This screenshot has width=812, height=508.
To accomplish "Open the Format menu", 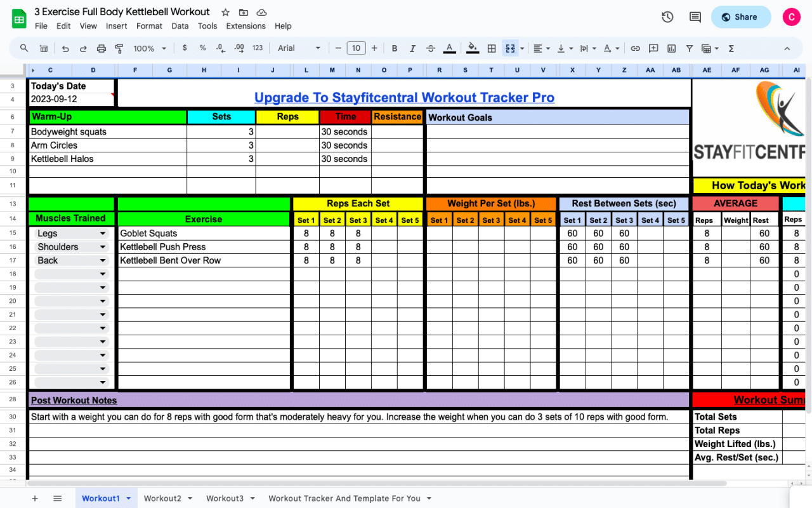I will click(x=149, y=26).
